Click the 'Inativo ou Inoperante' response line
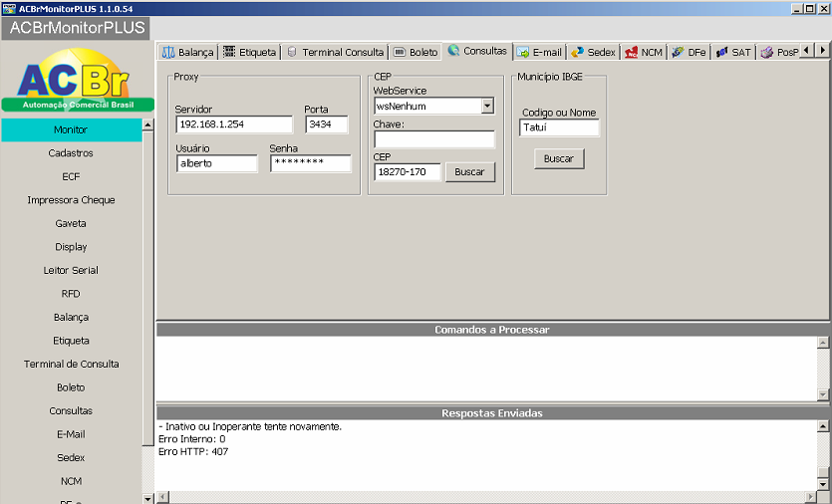 (250, 426)
